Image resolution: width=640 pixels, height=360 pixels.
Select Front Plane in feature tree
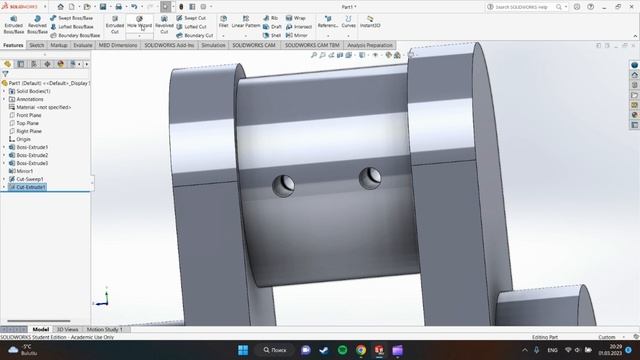pos(29,115)
